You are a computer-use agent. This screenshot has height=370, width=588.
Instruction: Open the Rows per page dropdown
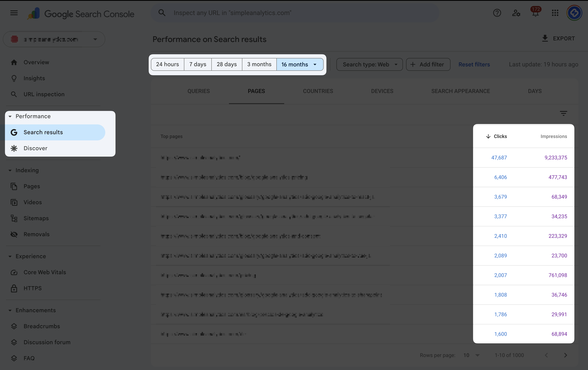[x=471, y=355]
